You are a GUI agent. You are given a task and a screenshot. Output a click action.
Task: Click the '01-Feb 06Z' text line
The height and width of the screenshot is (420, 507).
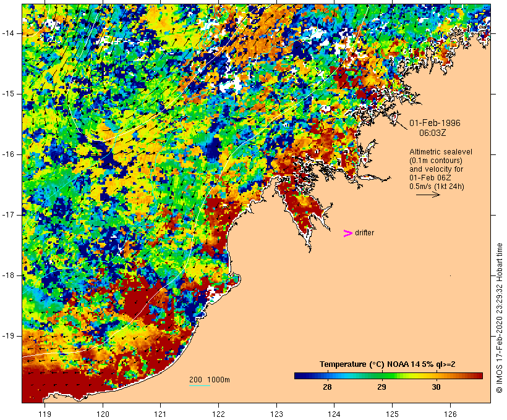tap(430, 178)
